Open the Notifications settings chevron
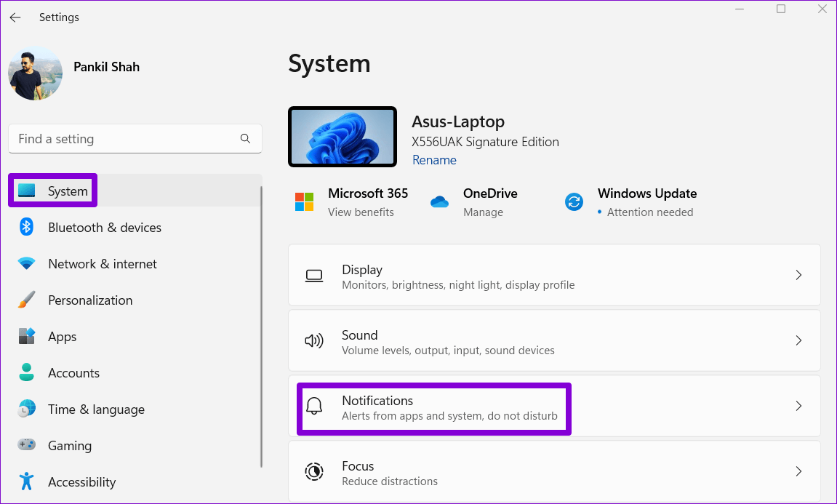Viewport: 837px width, 504px height. tap(798, 406)
